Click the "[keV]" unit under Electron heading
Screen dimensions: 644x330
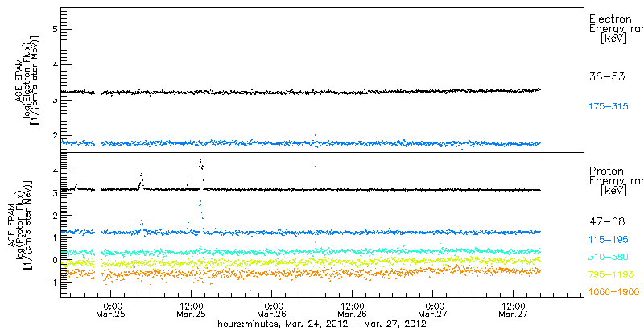tap(613, 39)
